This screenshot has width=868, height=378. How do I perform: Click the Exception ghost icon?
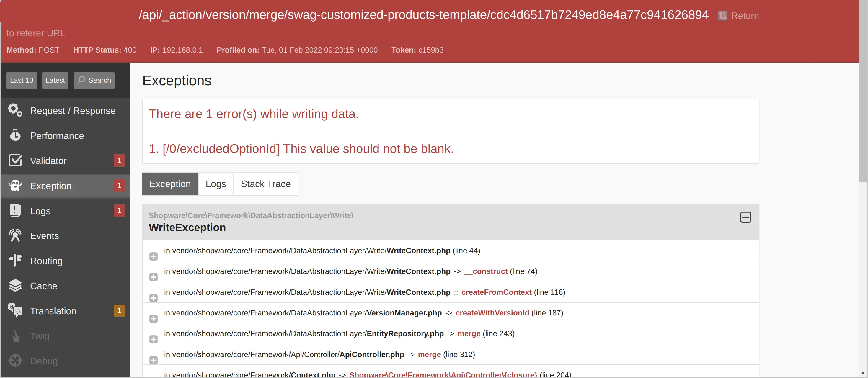click(15, 186)
